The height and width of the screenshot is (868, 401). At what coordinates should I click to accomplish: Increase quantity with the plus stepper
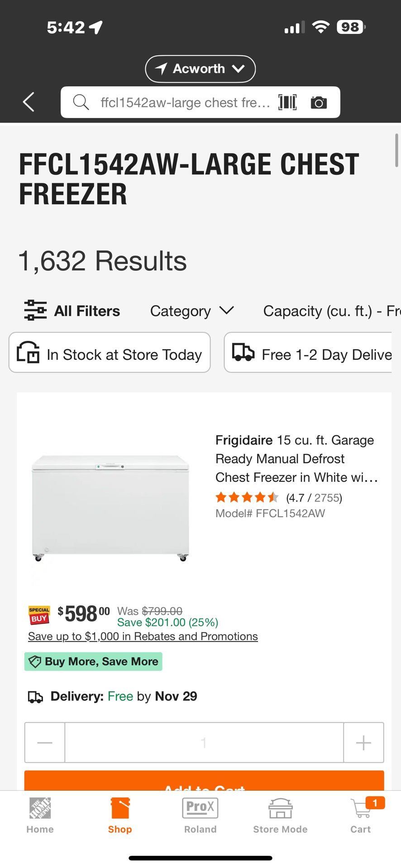pyautogui.click(x=363, y=742)
